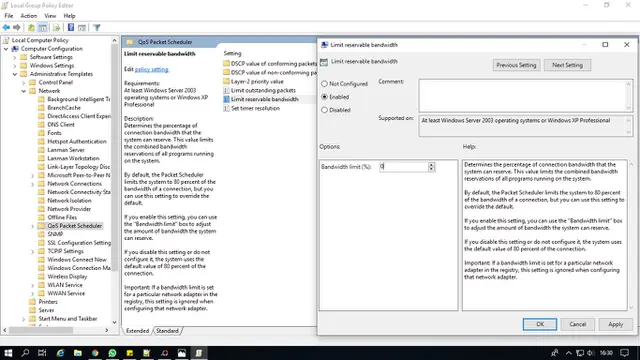The width and height of the screenshot is (640, 360).
Task: Switch to the Standard tab
Action: pyautogui.click(x=167, y=331)
